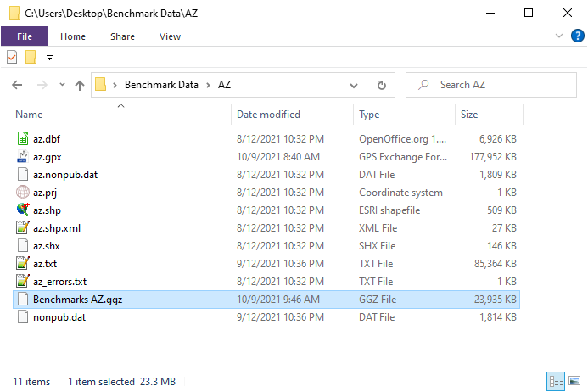Navigate to Benchmark Data in breadcrumb
This screenshot has height=392, width=588.
161,85
